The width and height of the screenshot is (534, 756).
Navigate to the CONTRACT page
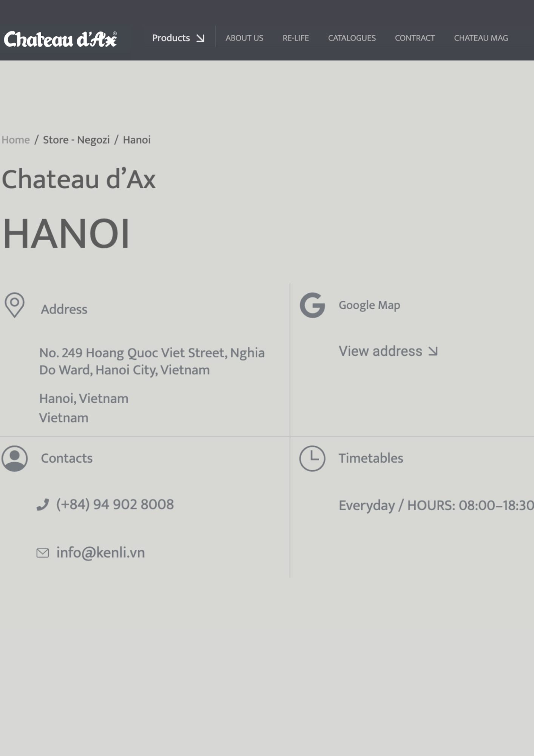415,38
